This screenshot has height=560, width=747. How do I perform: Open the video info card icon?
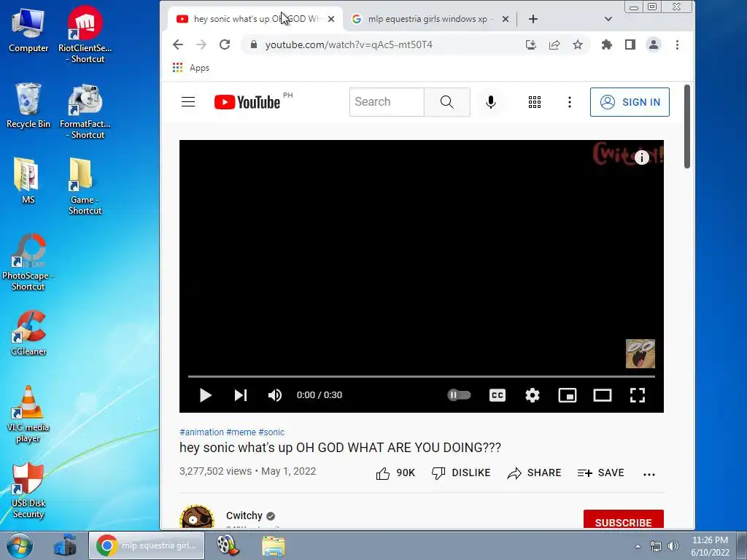click(642, 157)
